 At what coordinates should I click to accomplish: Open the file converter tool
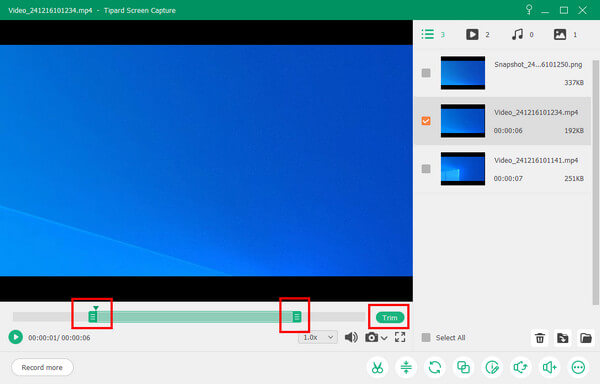(x=435, y=368)
